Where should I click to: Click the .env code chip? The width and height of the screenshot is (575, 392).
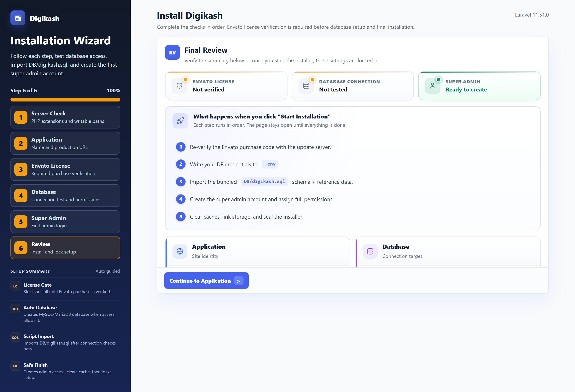(270, 164)
